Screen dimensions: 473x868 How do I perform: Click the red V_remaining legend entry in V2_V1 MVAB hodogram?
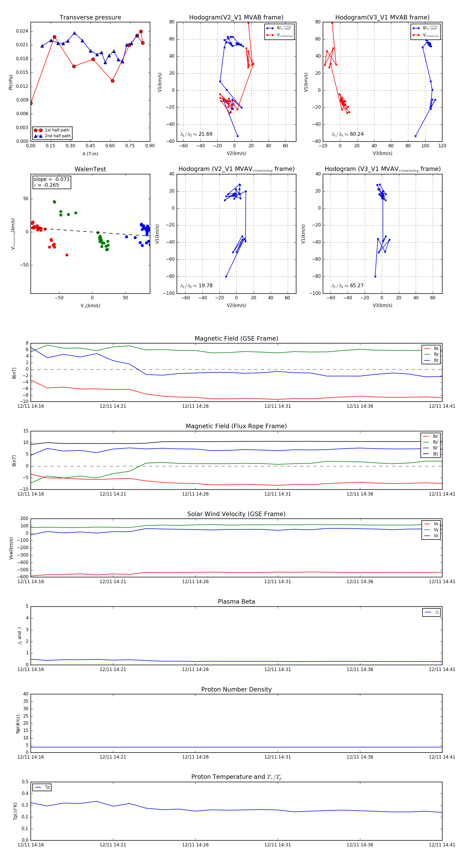click(x=279, y=35)
